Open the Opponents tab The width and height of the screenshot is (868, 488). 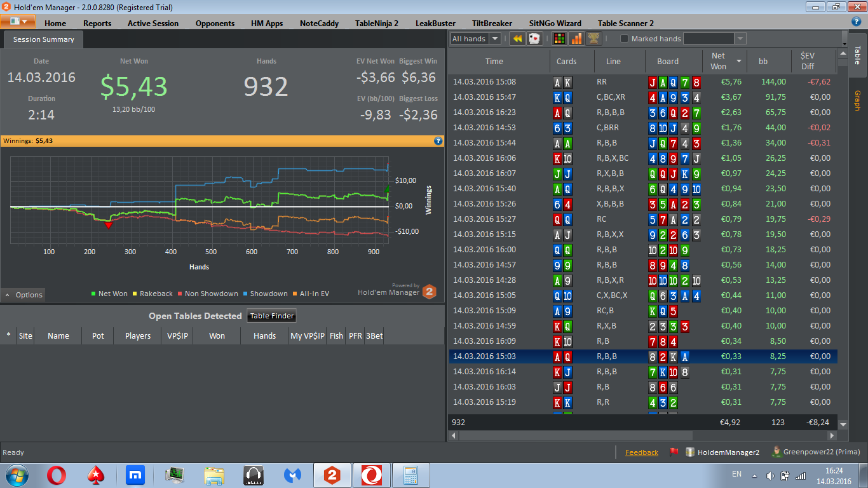[x=215, y=23]
